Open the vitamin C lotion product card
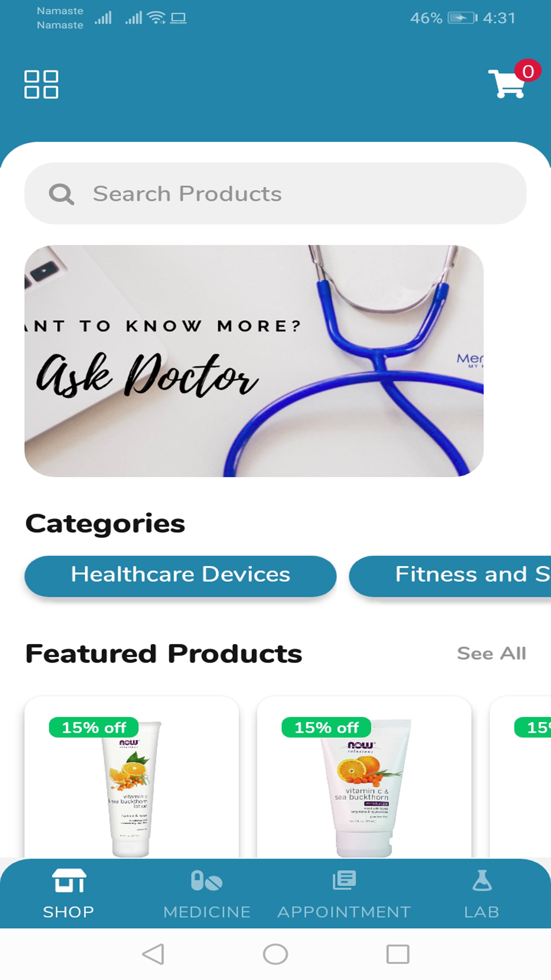The image size is (551, 980). (x=132, y=777)
